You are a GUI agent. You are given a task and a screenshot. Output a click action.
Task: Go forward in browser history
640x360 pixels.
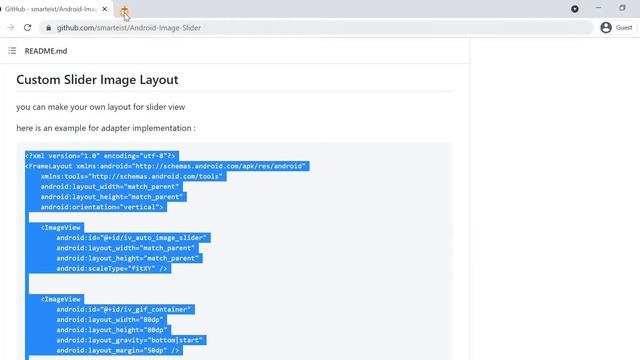(x=10, y=27)
